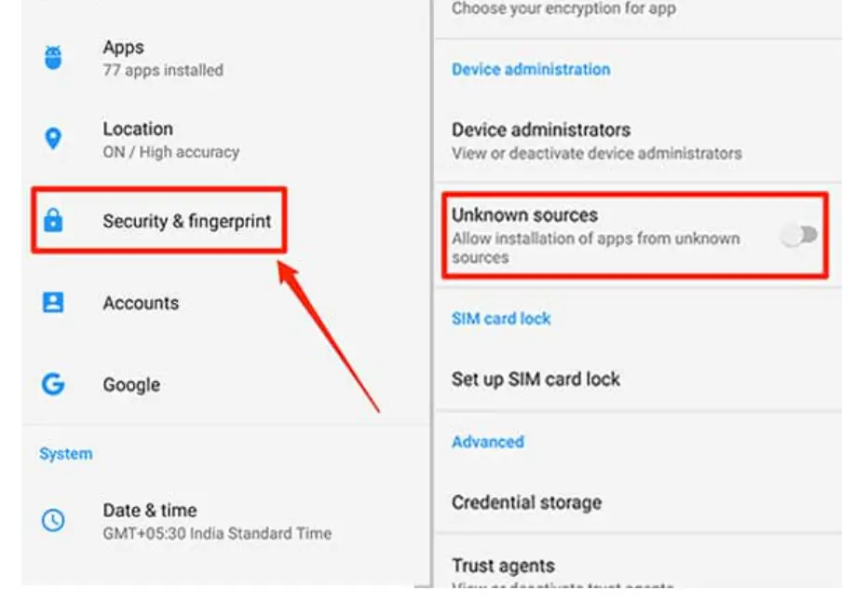Open Date & time settings
Viewport: 868px width, 604px height.
[226, 521]
